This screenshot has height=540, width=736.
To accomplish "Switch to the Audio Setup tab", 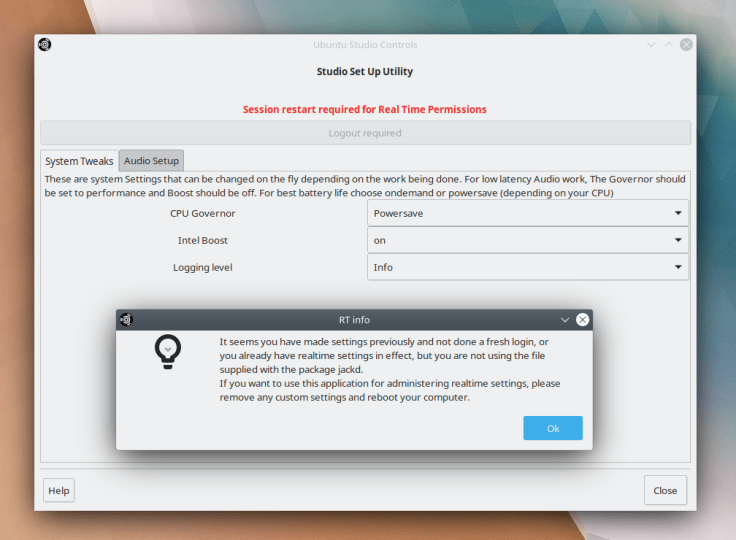I will pyautogui.click(x=151, y=161).
